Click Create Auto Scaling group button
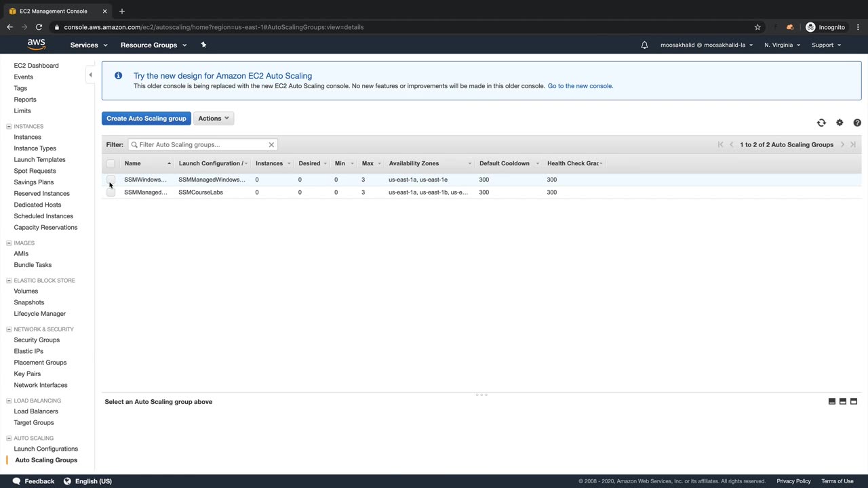 click(x=146, y=118)
